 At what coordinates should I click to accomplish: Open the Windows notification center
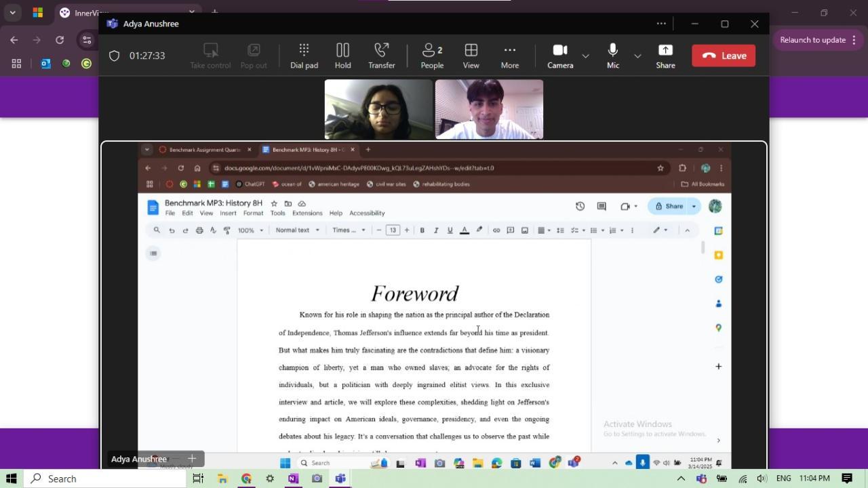click(847, 479)
